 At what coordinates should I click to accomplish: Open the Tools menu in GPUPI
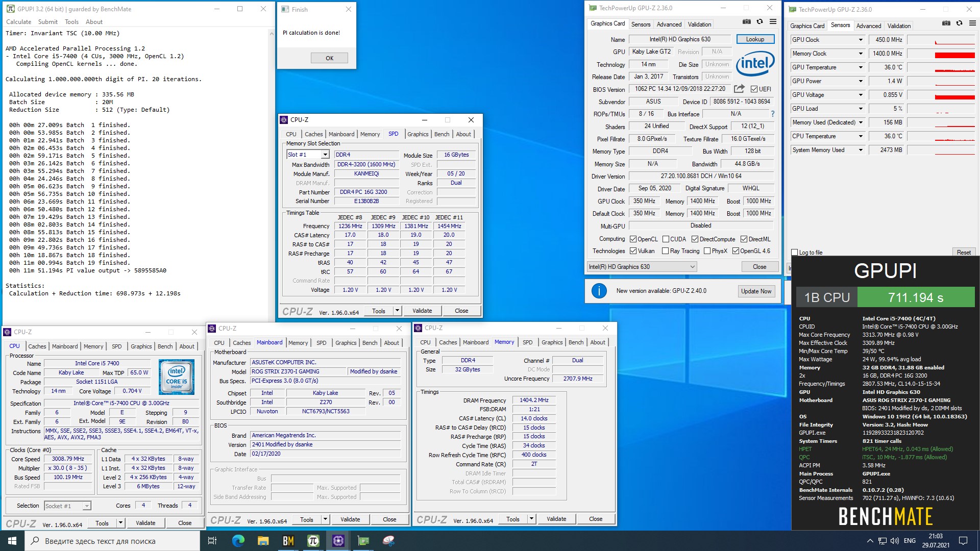click(71, 22)
